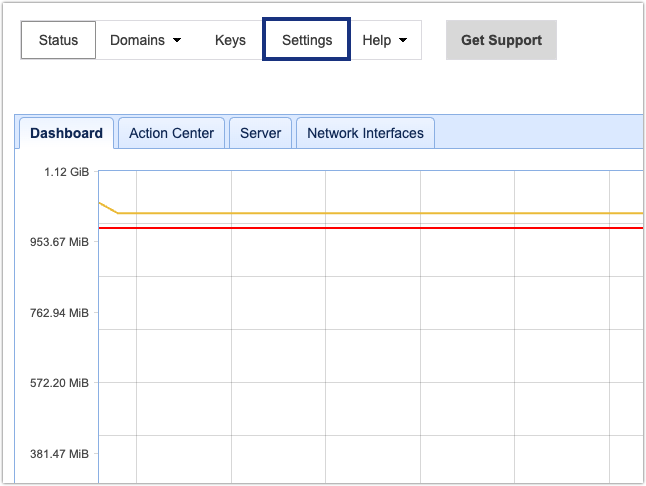Open the Status page
Viewport: 646px width, 486px height.
pos(58,40)
